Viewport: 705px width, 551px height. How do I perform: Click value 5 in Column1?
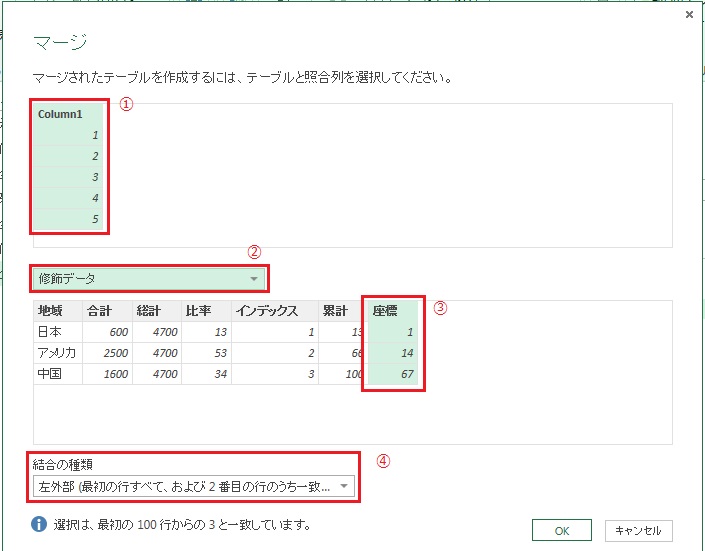(x=69, y=219)
